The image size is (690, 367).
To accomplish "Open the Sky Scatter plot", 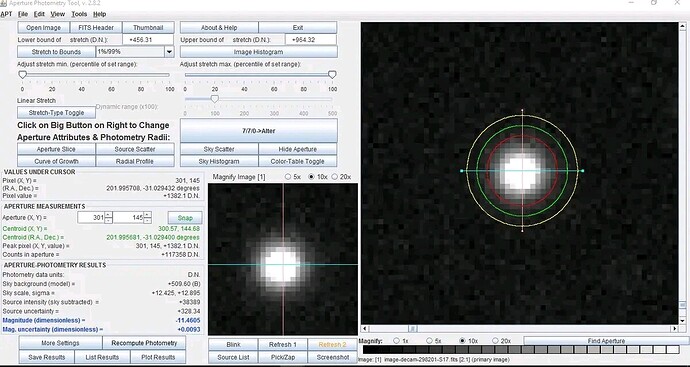I will [219, 149].
